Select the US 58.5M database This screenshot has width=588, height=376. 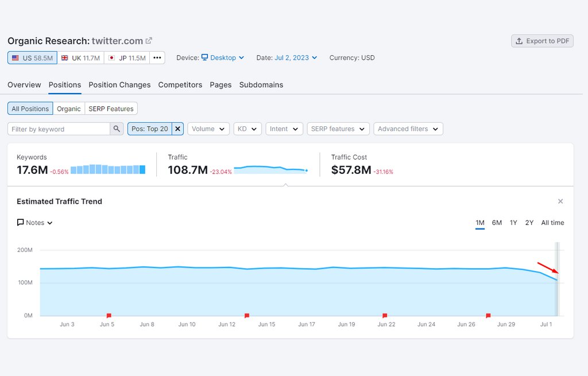(32, 58)
